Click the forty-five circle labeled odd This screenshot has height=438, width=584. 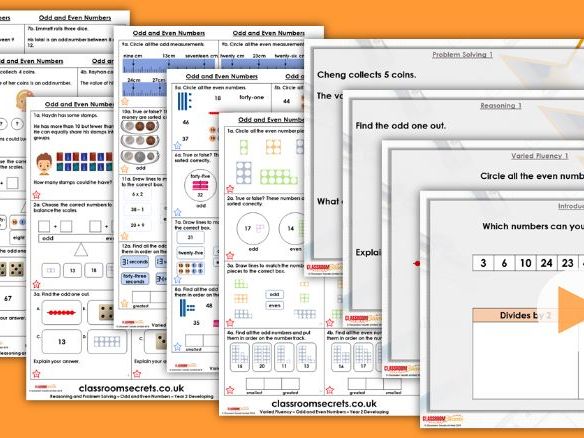point(200,185)
